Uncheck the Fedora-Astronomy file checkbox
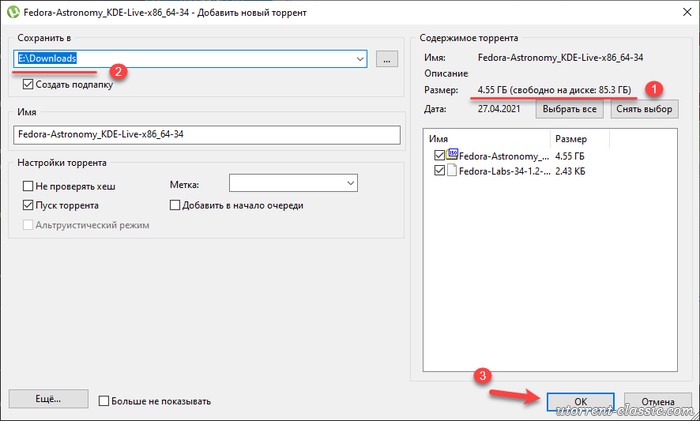 pos(439,155)
